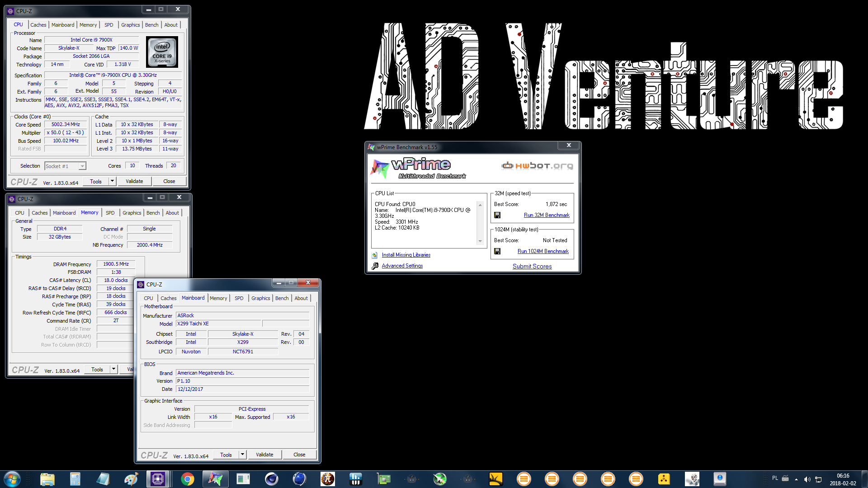This screenshot has width=868, height=488.
Task: Click Run 1024M Benchmark link
Action: tap(543, 251)
